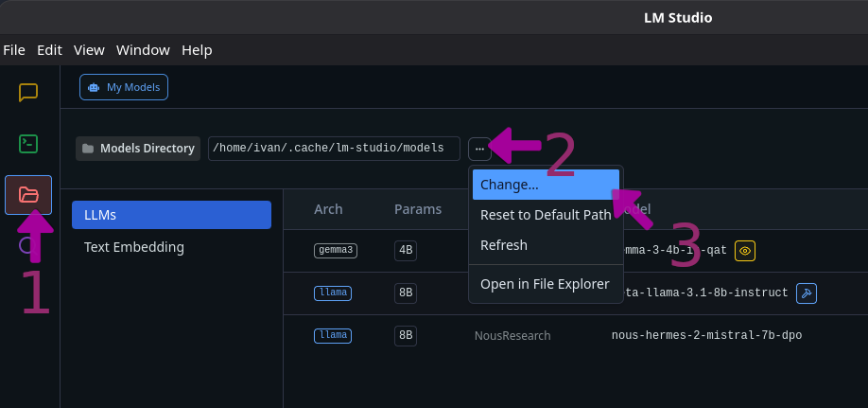The width and height of the screenshot is (868, 408).
Task: Focus the models directory path field
Action: pos(334,149)
